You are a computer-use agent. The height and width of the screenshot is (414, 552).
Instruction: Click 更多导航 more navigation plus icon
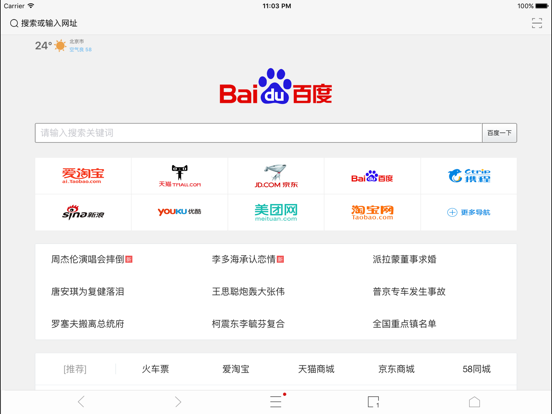(x=452, y=212)
